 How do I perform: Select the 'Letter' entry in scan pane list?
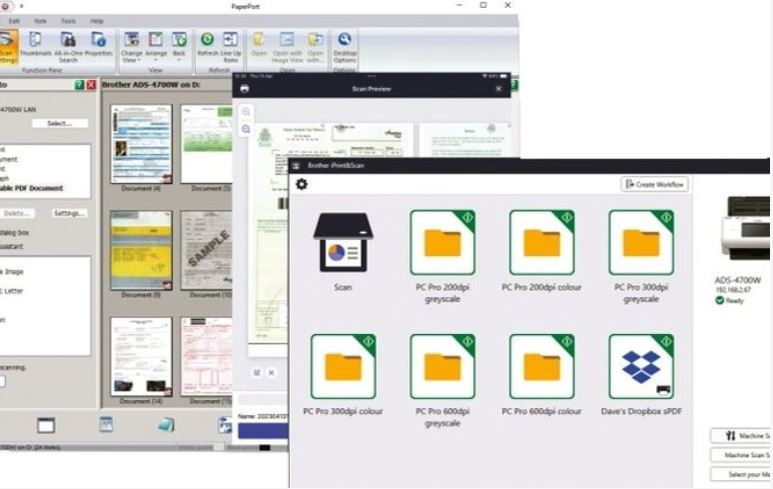pos(13,291)
